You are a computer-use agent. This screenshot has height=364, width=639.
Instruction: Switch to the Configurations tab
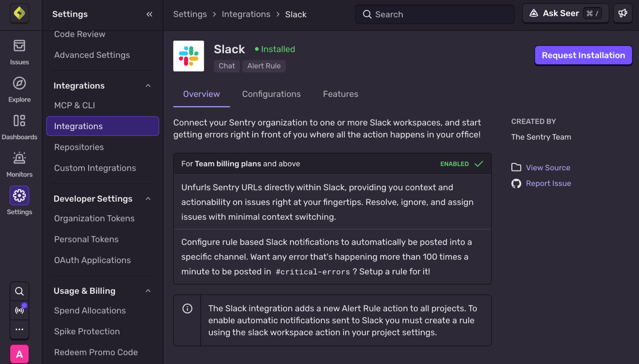272,94
